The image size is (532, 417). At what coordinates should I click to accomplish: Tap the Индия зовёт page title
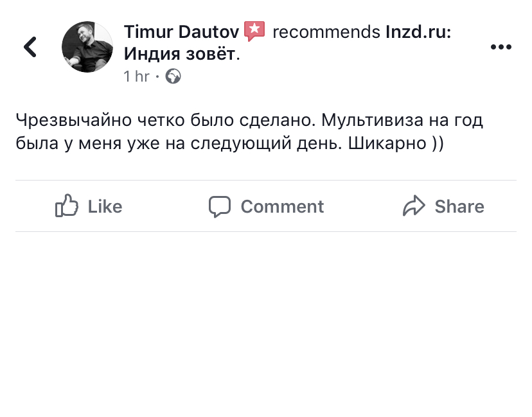[x=180, y=54]
